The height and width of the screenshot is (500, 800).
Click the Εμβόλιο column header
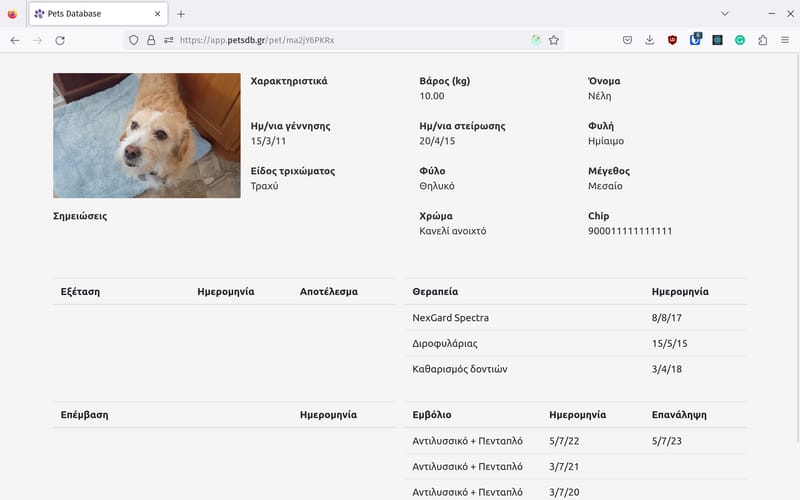click(x=432, y=414)
